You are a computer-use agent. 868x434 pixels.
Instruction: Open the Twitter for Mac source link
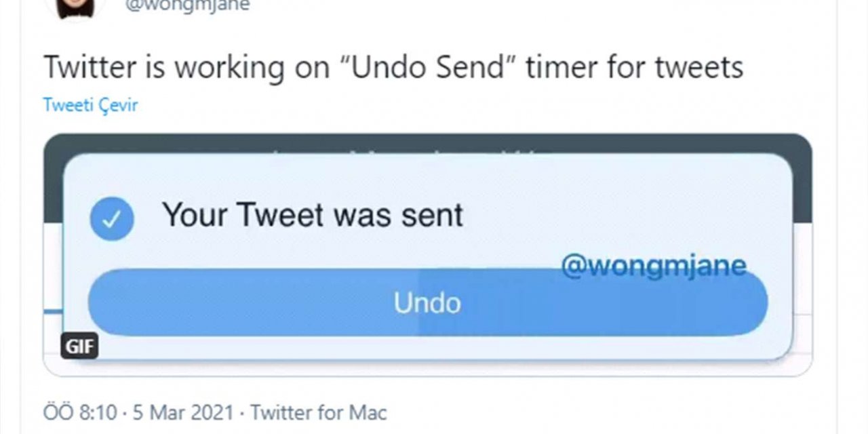click(319, 412)
